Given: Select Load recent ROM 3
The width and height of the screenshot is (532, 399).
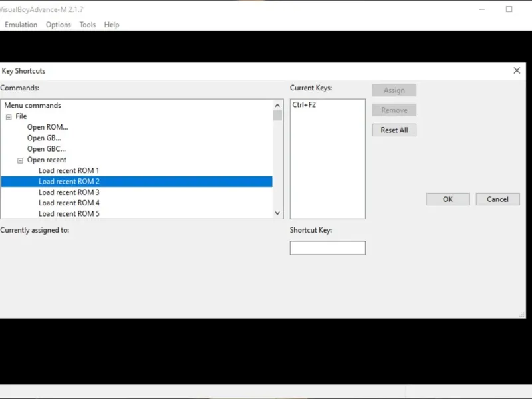Looking at the screenshot, I should tap(69, 192).
